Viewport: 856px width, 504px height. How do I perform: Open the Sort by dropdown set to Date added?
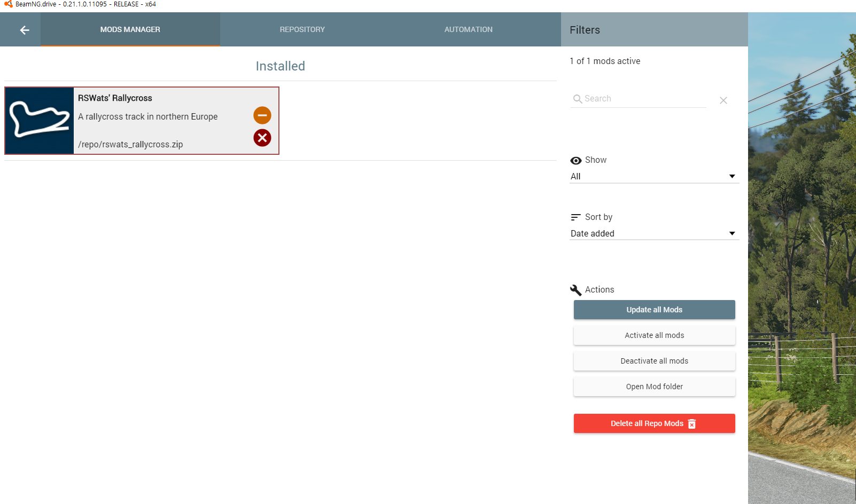(654, 234)
